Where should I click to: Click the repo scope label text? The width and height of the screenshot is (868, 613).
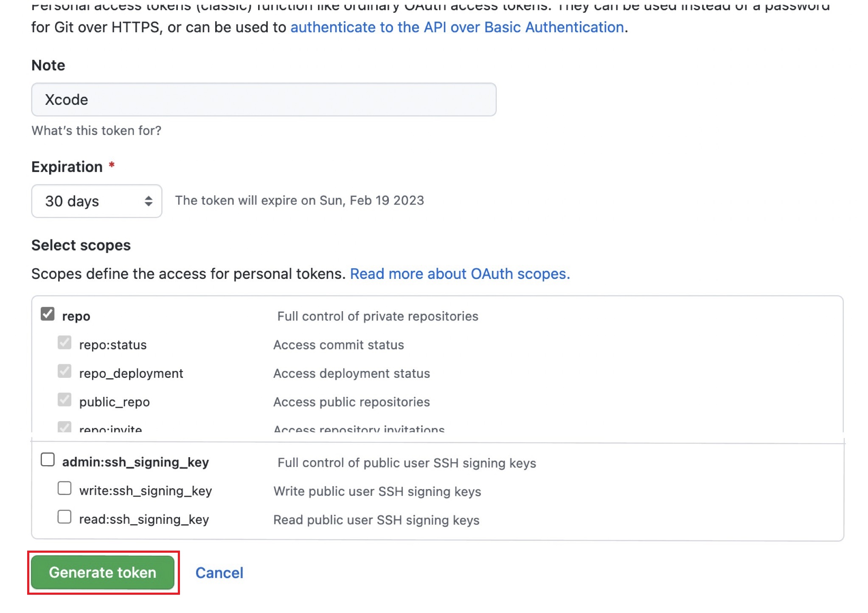click(76, 316)
